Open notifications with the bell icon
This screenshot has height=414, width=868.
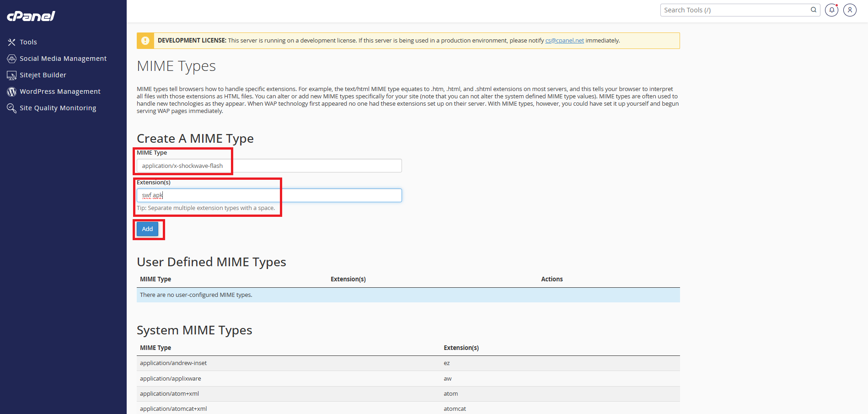click(831, 10)
